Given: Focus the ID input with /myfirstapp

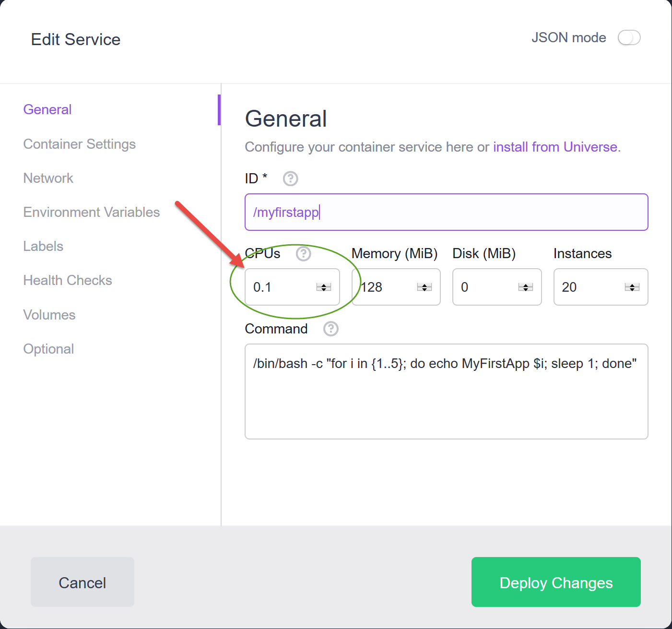Looking at the screenshot, I should click(x=447, y=212).
